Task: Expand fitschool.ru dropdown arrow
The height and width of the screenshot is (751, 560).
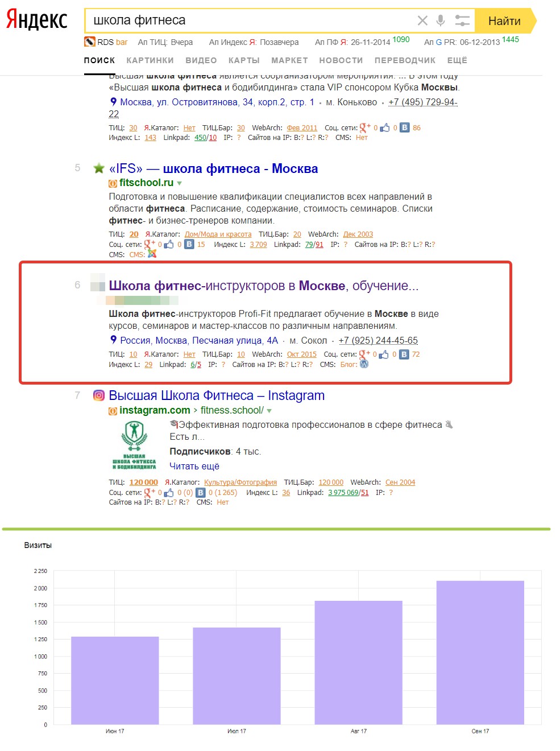Action: 180,183
